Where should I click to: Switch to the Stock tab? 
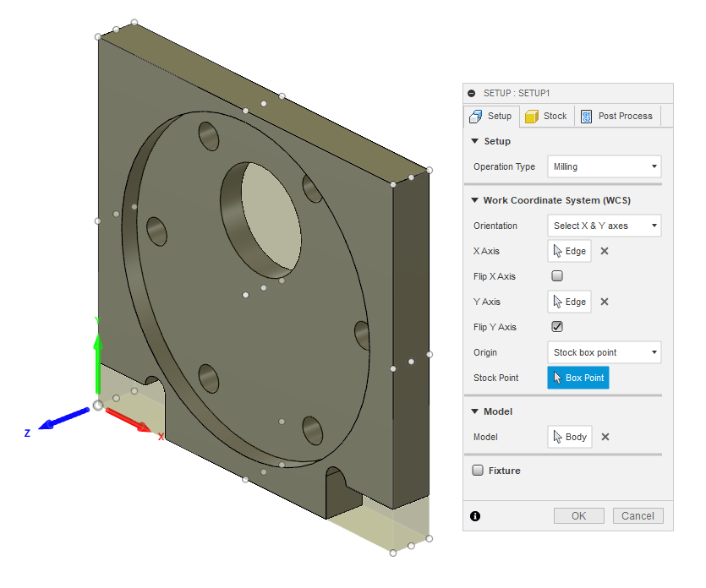[x=545, y=116]
